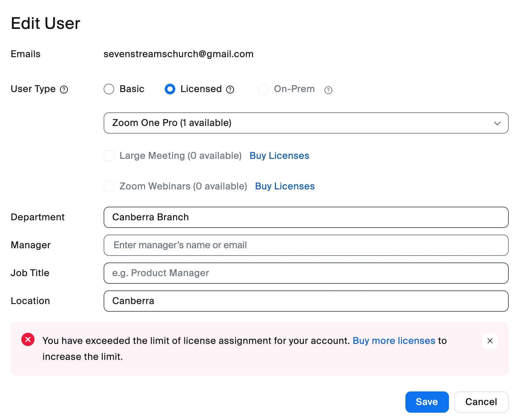Click the Department label
This screenshot has width=516, height=420.
38,217
